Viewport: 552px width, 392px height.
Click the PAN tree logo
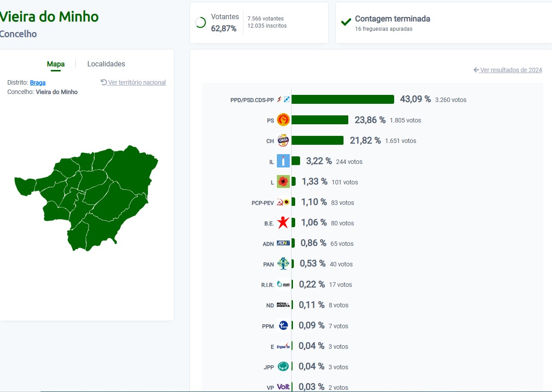coord(283,264)
